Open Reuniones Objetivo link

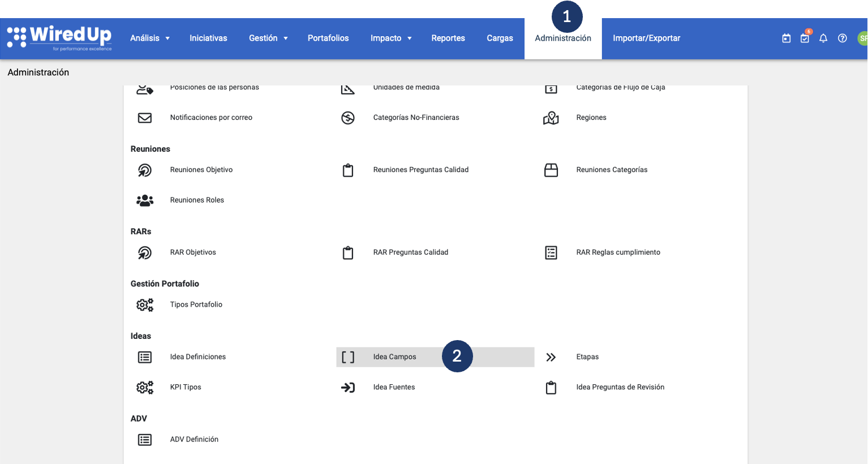tap(201, 170)
